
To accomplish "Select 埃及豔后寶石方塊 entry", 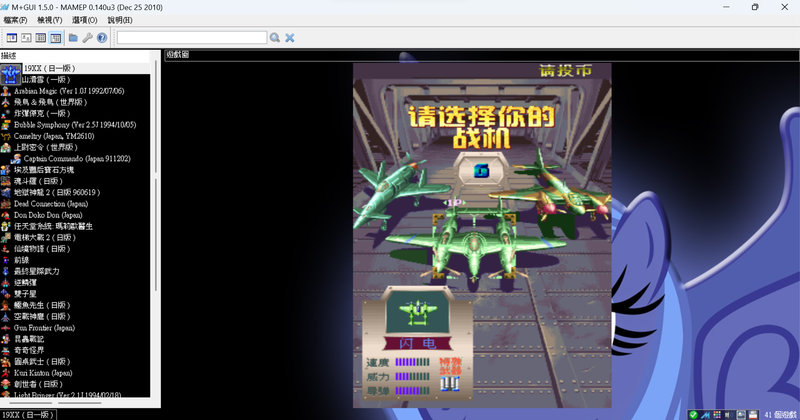I will point(44,170).
